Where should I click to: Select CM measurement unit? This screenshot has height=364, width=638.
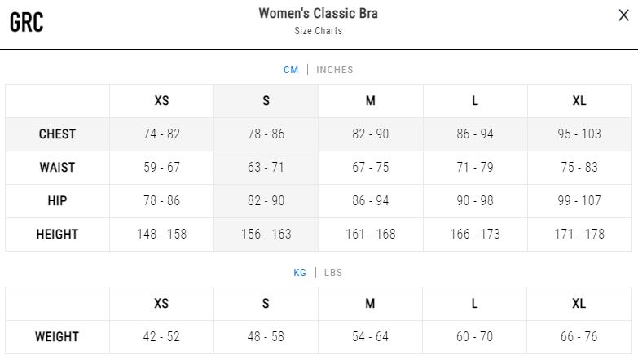click(x=291, y=69)
